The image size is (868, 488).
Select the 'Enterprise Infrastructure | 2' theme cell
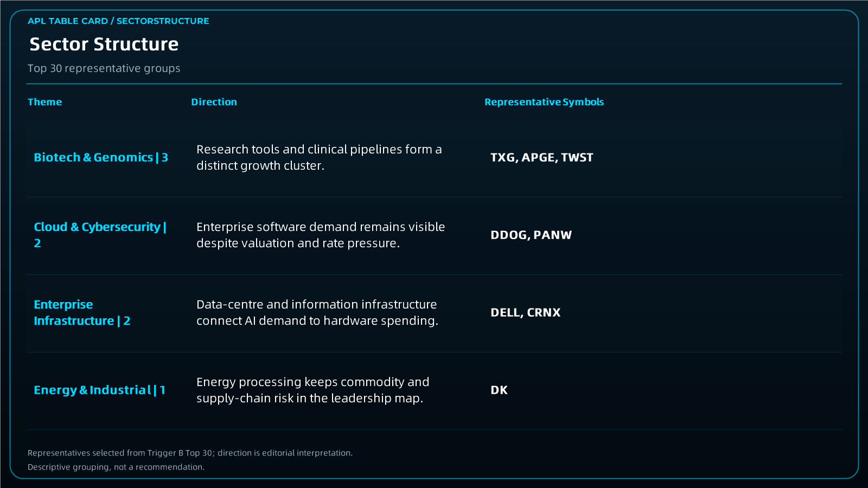point(82,312)
